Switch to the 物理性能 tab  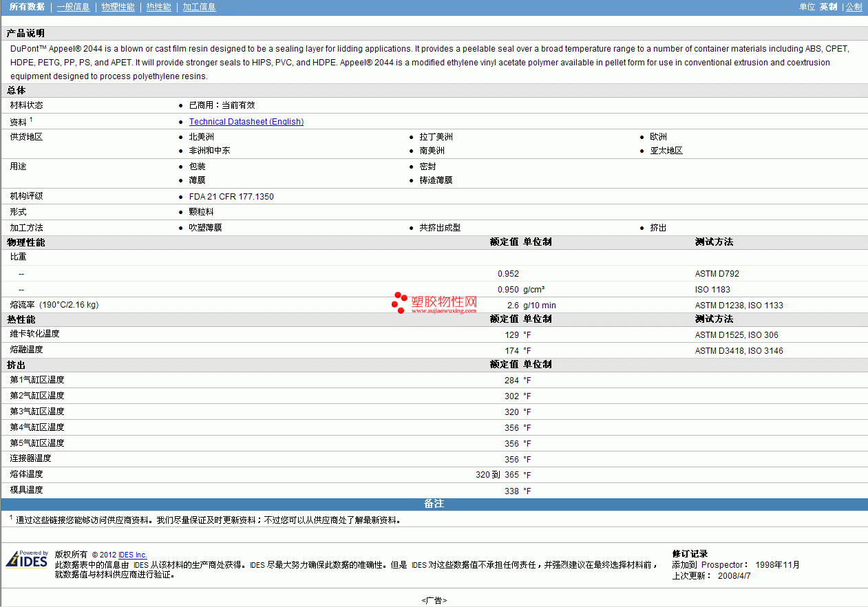(118, 7)
